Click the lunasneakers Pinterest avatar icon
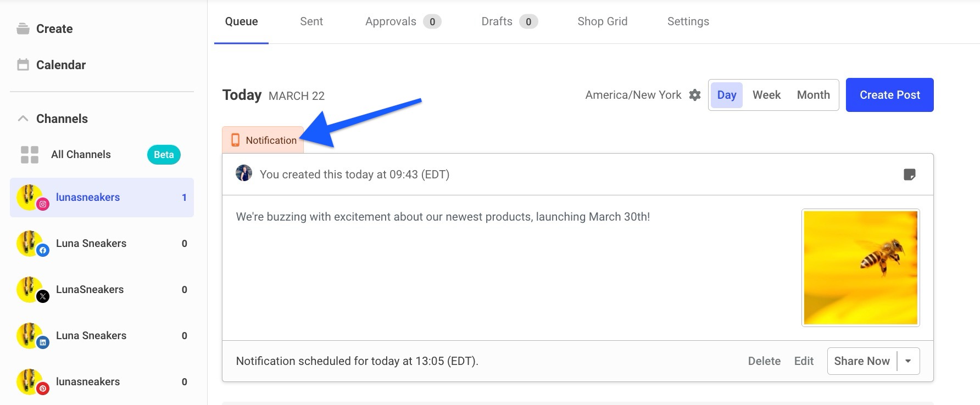This screenshot has width=980, height=405. click(x=32, y=382)
